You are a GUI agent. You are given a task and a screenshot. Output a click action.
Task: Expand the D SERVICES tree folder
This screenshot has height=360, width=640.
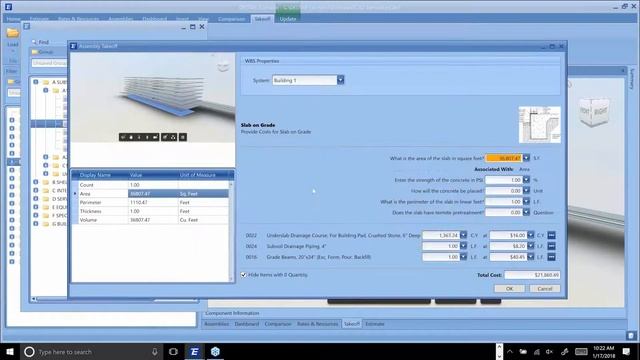click(x=36, y=199)
